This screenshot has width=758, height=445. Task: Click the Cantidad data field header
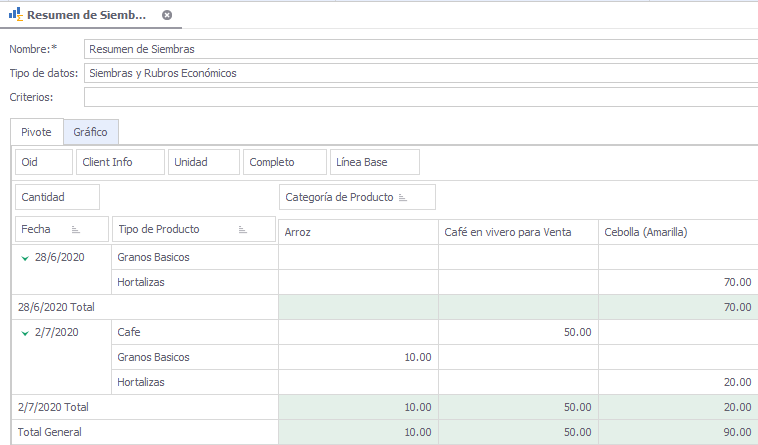point(57,198)
